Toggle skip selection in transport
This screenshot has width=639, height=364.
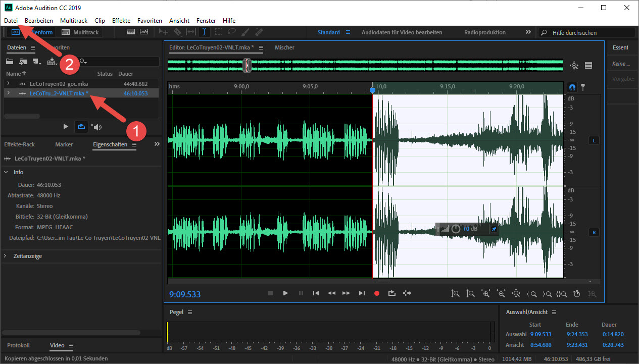coord(407,293)
